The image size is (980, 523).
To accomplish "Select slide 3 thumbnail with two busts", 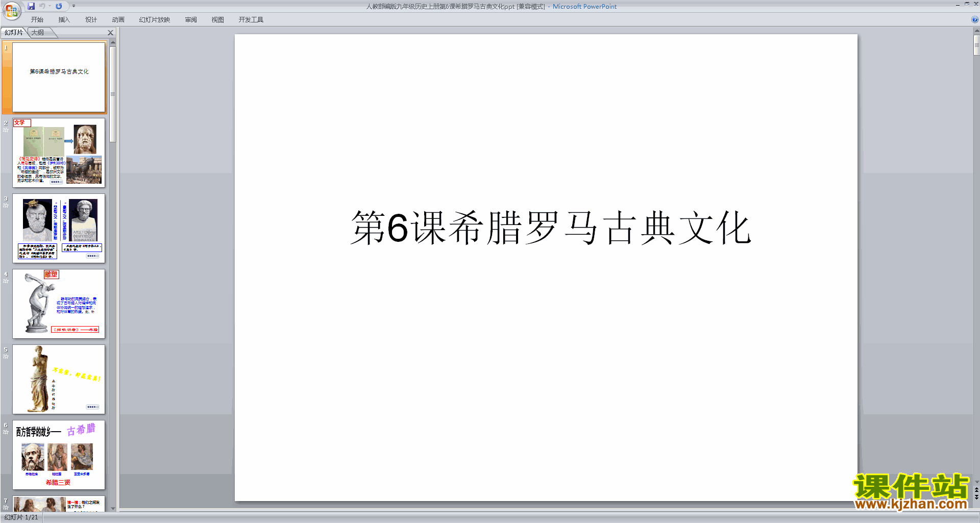I will [59, 228].
